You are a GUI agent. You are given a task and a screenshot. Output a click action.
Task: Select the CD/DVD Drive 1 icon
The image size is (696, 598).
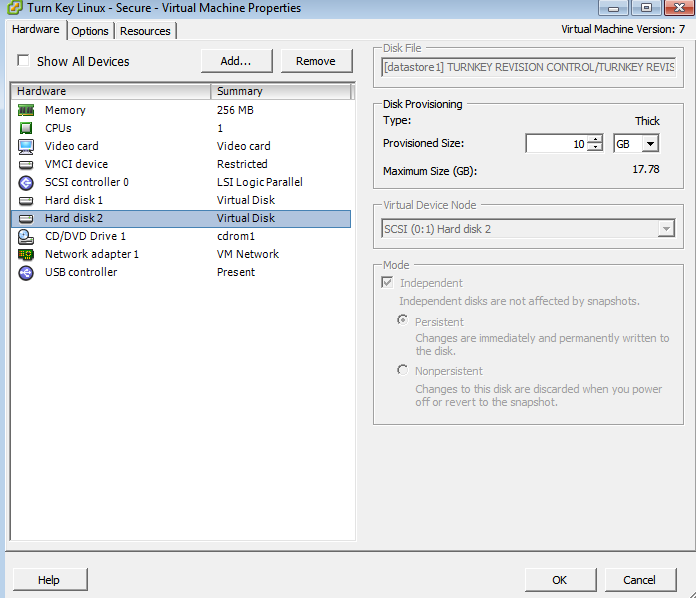26,236
